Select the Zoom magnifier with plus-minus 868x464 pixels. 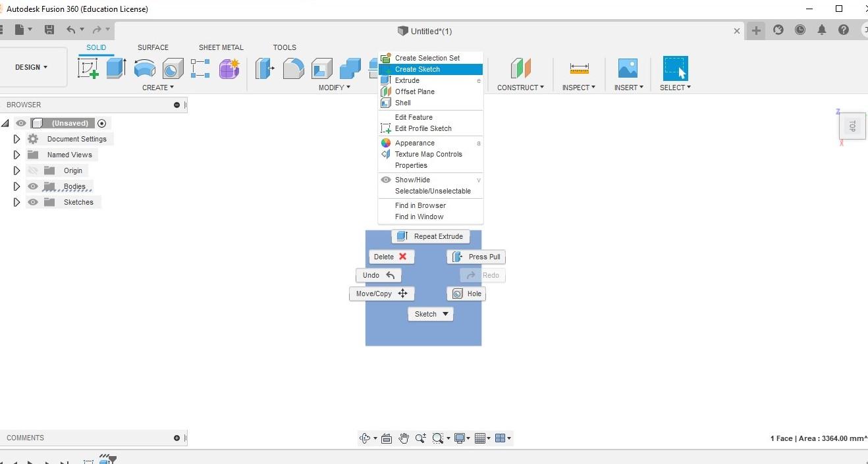tap(420, 438)
